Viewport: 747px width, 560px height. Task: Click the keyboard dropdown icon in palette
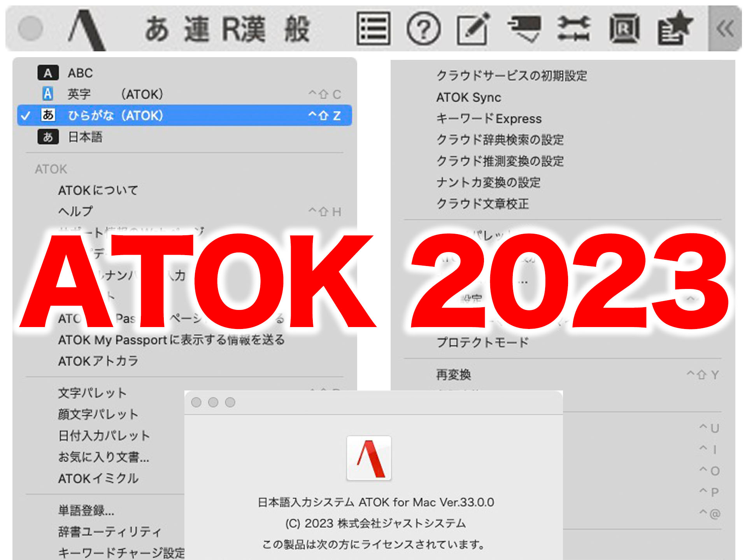pyautogui.click(x=524, y=28)
